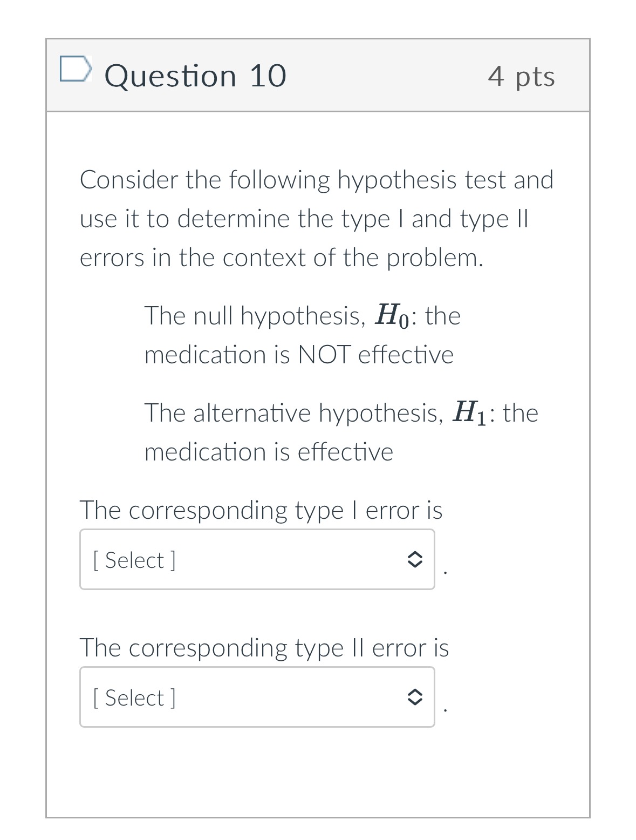Click the up-down chevron in type I dropdown
This screenshot has width=636, height=840.
[414, 560]
